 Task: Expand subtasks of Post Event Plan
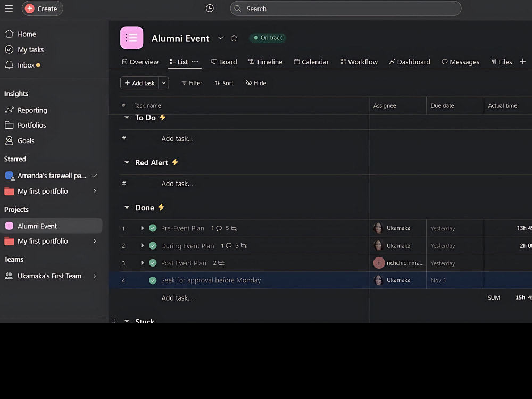pos(143,263)
